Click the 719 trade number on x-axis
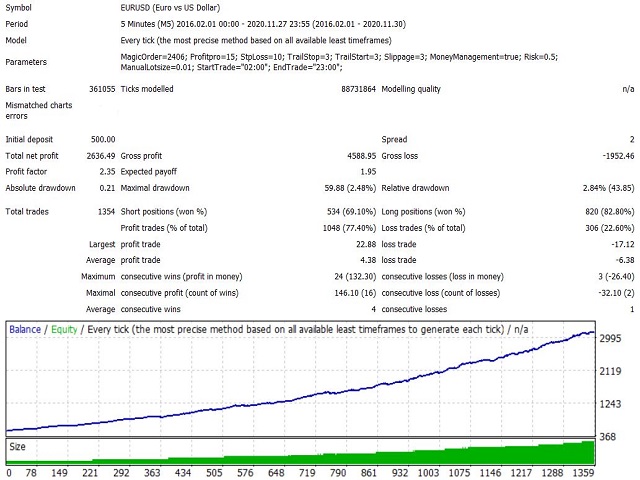Screen dimensions: 640x480 [307, 473]
